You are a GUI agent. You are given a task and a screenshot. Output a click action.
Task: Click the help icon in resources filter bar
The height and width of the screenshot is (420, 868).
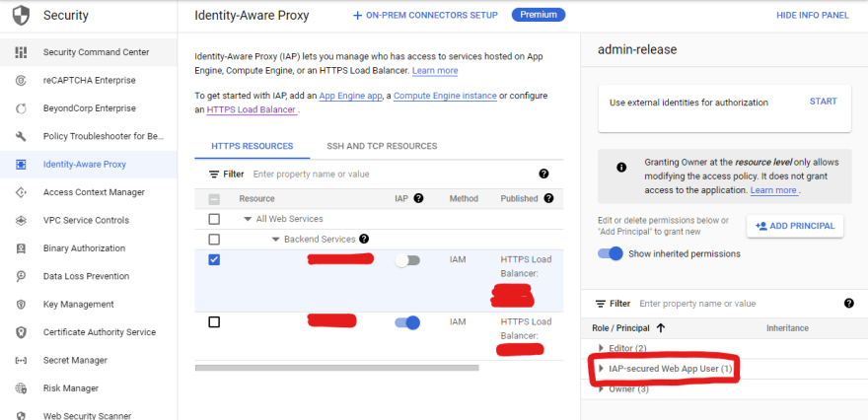pos(543,174)
